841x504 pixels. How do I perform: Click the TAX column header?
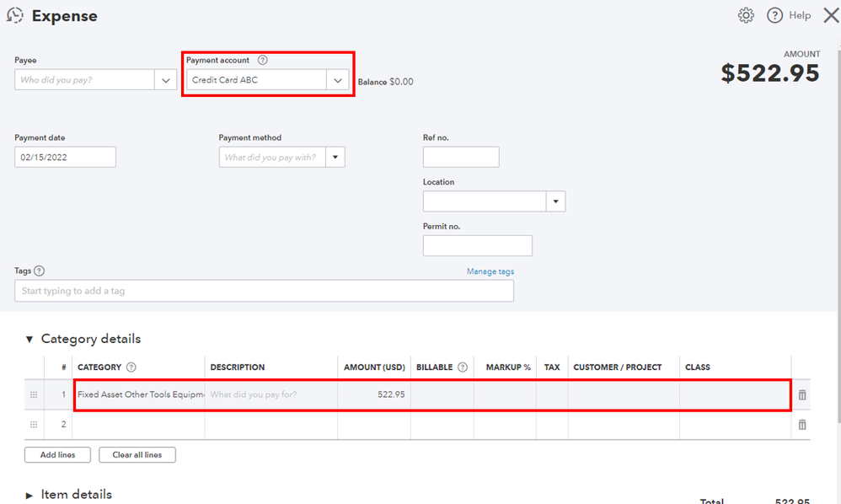[552, 367]
